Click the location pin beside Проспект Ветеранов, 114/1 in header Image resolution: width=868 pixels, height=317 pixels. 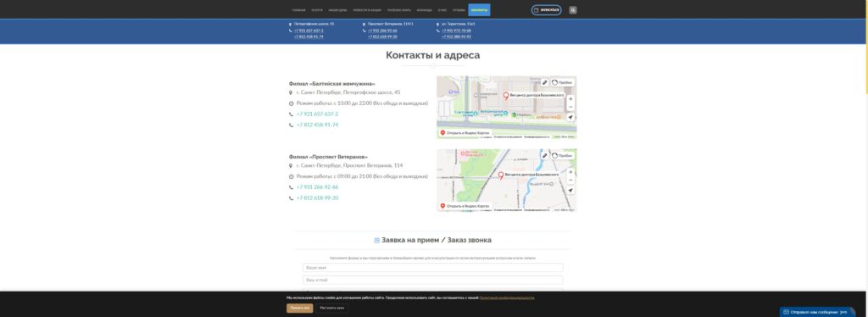364,25
